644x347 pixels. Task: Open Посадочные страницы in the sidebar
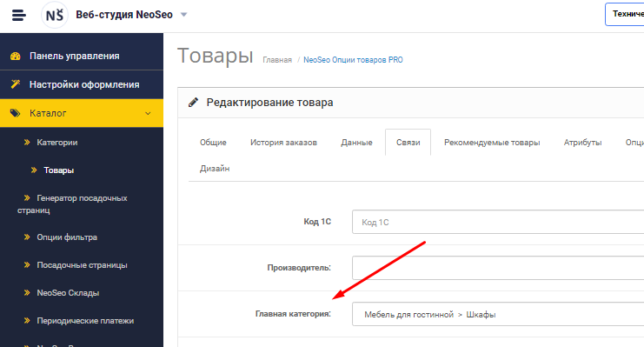[x=82, y=265]
